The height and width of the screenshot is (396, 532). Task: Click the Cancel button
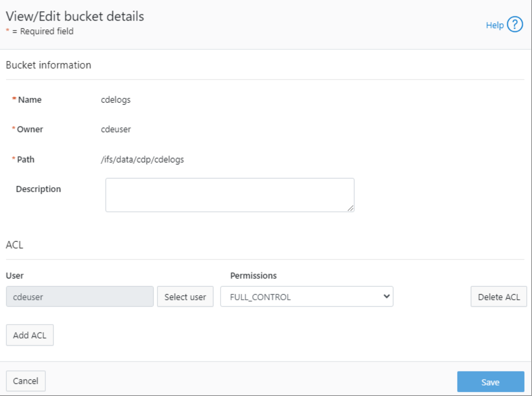(x=26, y=381)
